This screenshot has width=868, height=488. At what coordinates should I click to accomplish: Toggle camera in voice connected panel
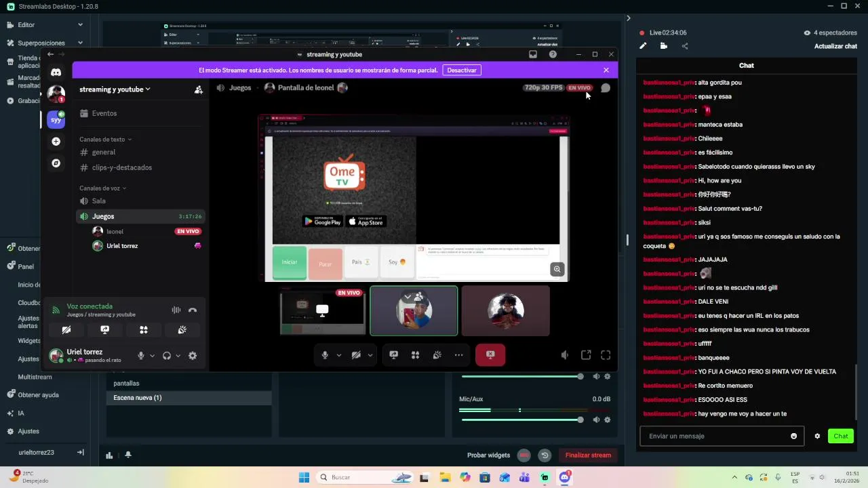[66, 330]
